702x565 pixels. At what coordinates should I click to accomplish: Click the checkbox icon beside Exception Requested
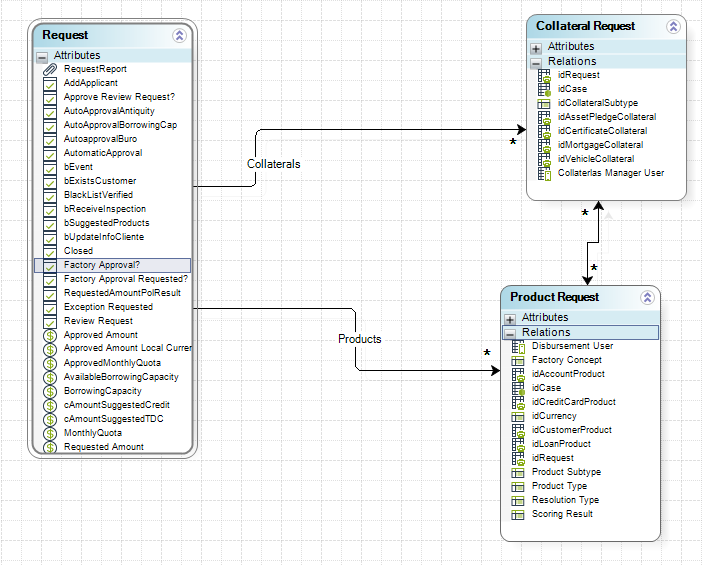click(50, 308)
